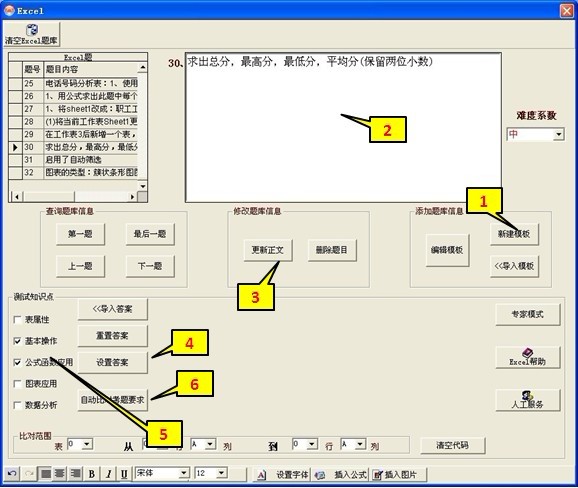
Task: Click question list horizontal scroll right arrow
Action: (132, 197)
